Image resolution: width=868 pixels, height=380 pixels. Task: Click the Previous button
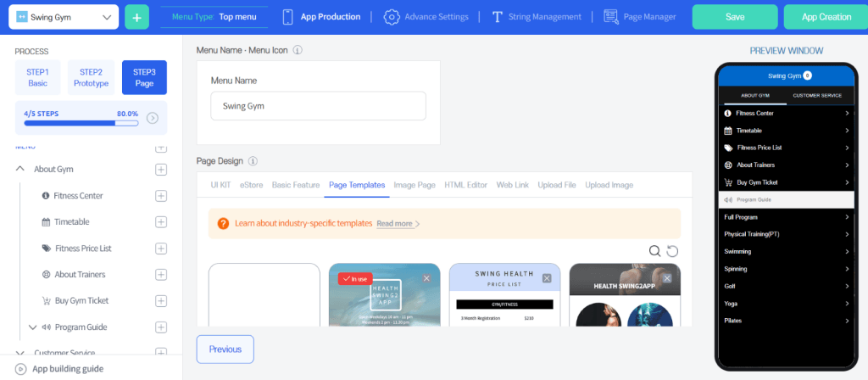(225, 349)
